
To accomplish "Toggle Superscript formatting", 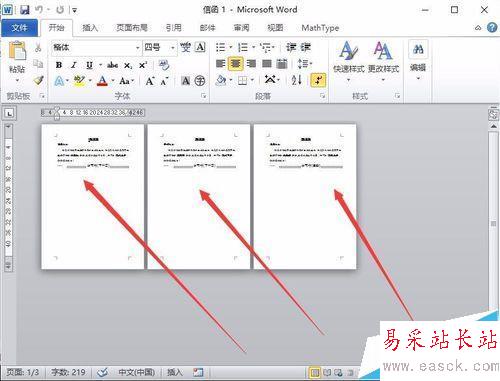I will [143, 65].
